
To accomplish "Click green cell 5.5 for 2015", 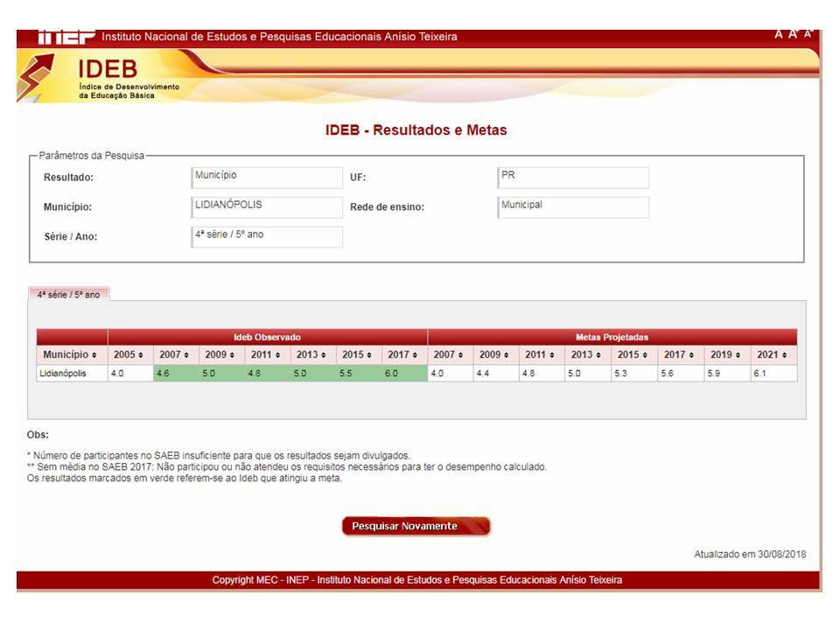I will click(x=359, y=374).
